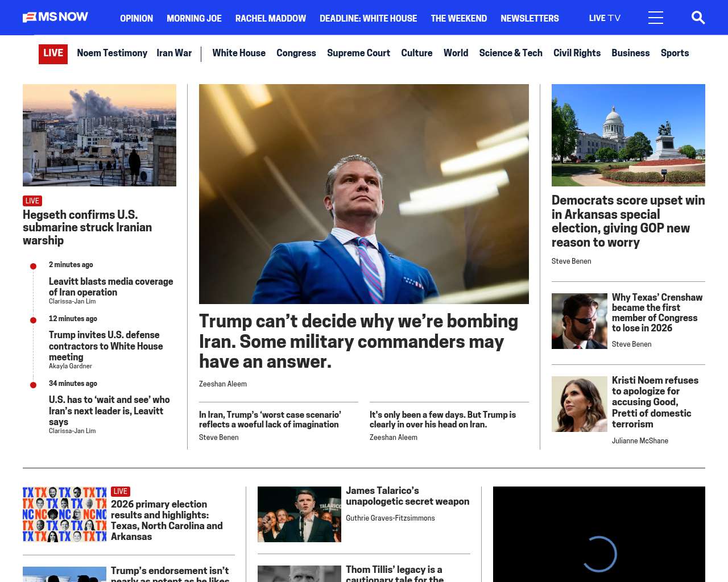Go to the Supreme Court section

(358, 53)
